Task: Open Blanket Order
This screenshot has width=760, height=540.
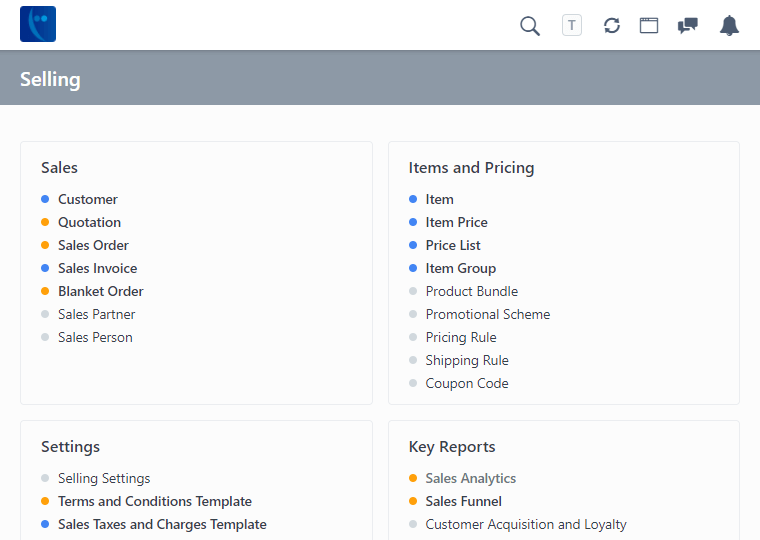Action: coord(100,291)
